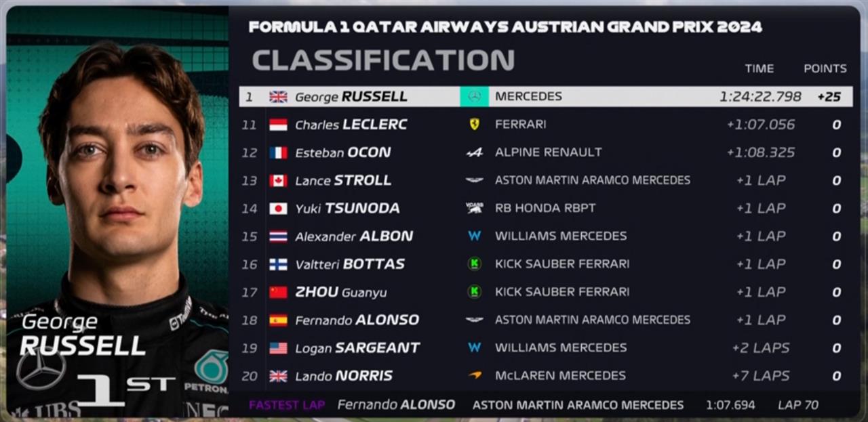
Task: Click the Aston Martin wings beside Stroll
Action: pyautogui.click(x=475, y=180)
